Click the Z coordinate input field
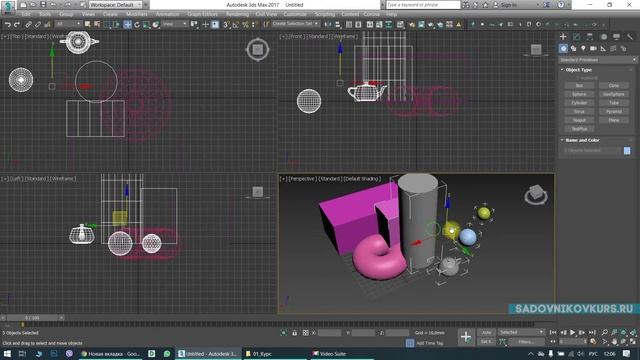This screenshot has height=360, width=640. [397, 333]
